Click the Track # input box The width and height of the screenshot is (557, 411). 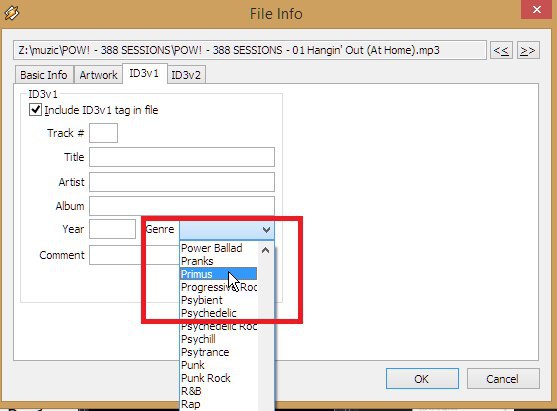tap(103, 133)
